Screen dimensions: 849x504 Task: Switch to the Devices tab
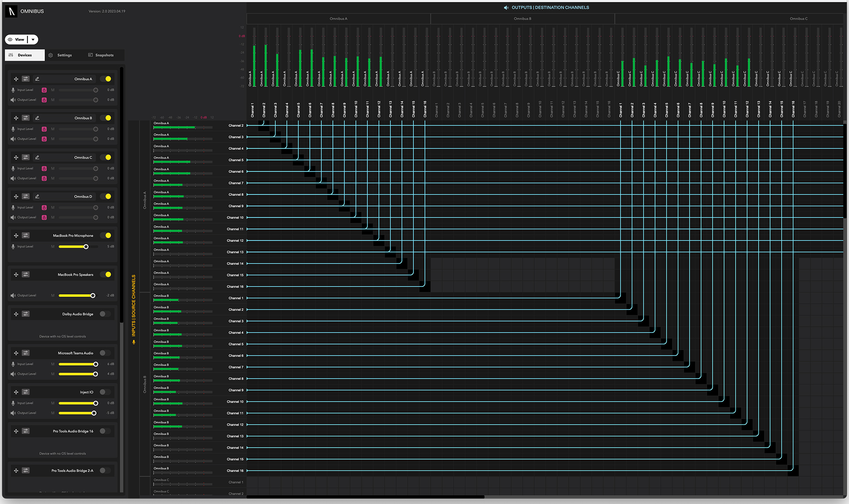pyautogui.click(x=25, y=55)
